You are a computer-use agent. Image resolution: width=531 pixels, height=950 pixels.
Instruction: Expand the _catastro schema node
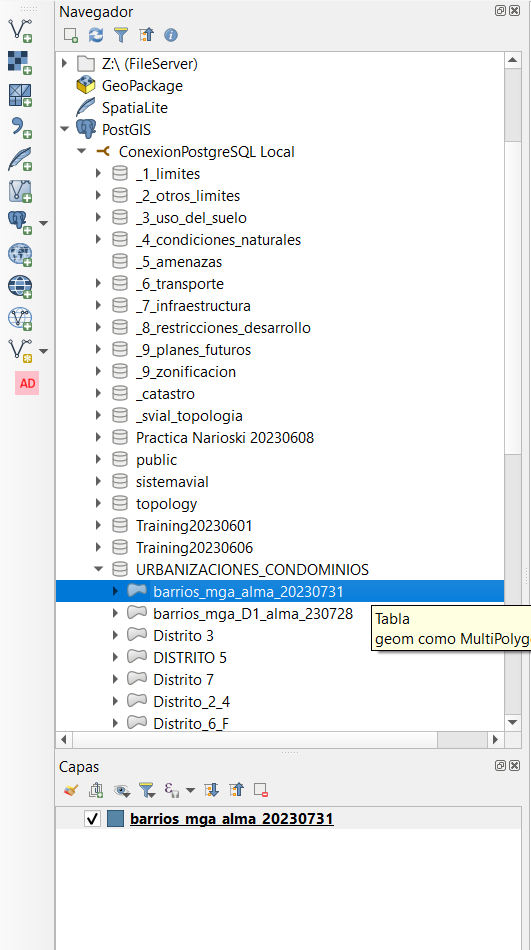98,394
